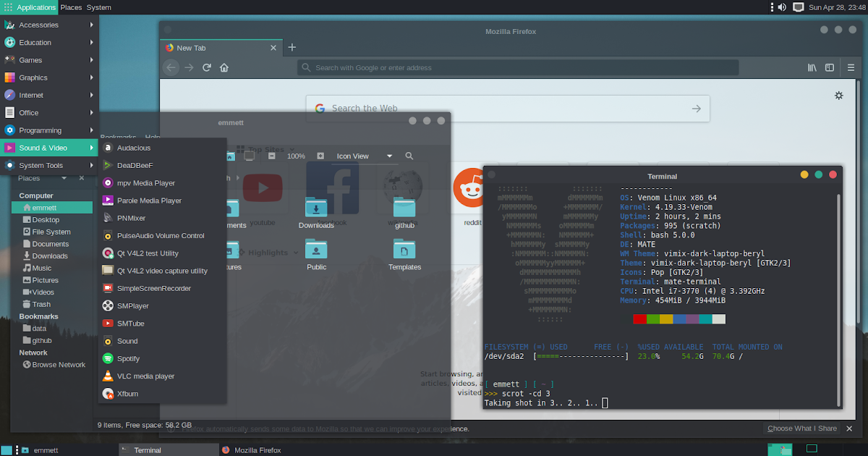Click the zoom-in plus button in the file manager

tap(320, 156)
